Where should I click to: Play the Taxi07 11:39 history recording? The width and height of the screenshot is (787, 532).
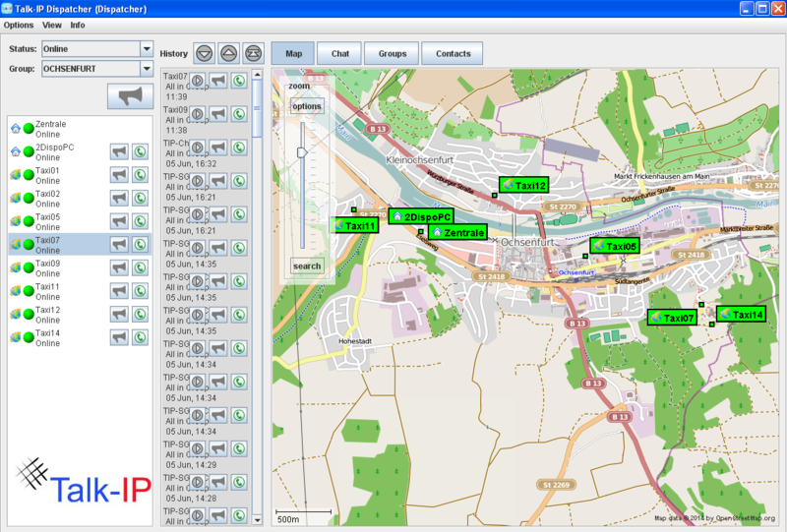coord(198,81)
